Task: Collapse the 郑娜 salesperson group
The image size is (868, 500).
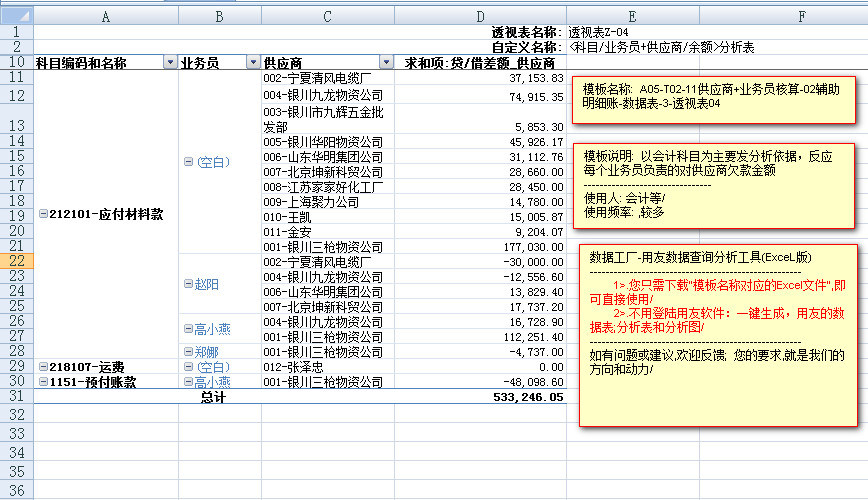Action: point(189,352)
